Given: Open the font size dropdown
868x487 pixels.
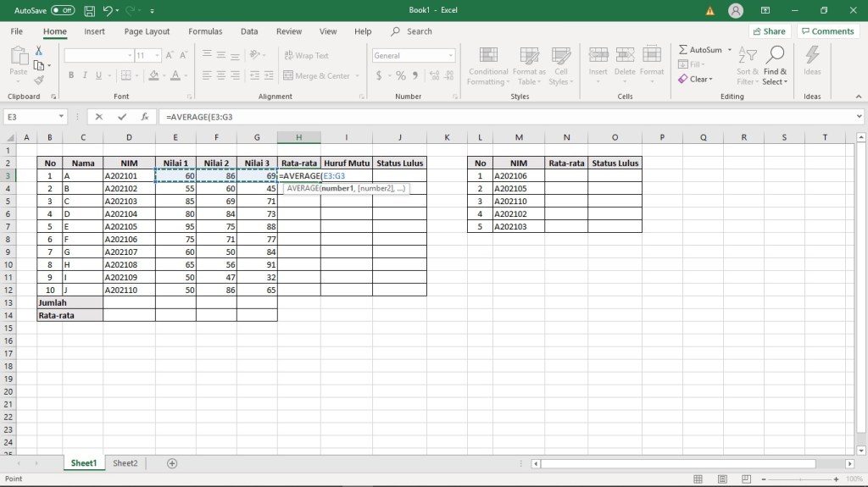Looking at the screenshot, I should (158, 56).
